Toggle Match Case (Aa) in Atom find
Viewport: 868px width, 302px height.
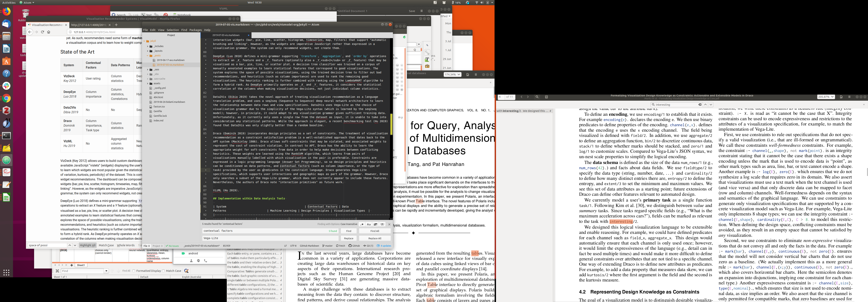click(x=369, y=224)
